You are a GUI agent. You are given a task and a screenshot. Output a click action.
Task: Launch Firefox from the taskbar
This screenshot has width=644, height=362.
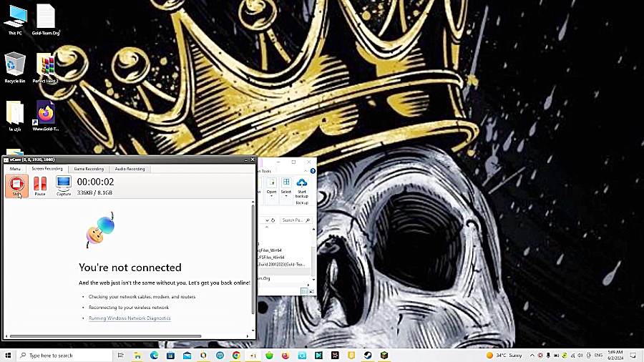pyautogui.click(x=286, y=356)
